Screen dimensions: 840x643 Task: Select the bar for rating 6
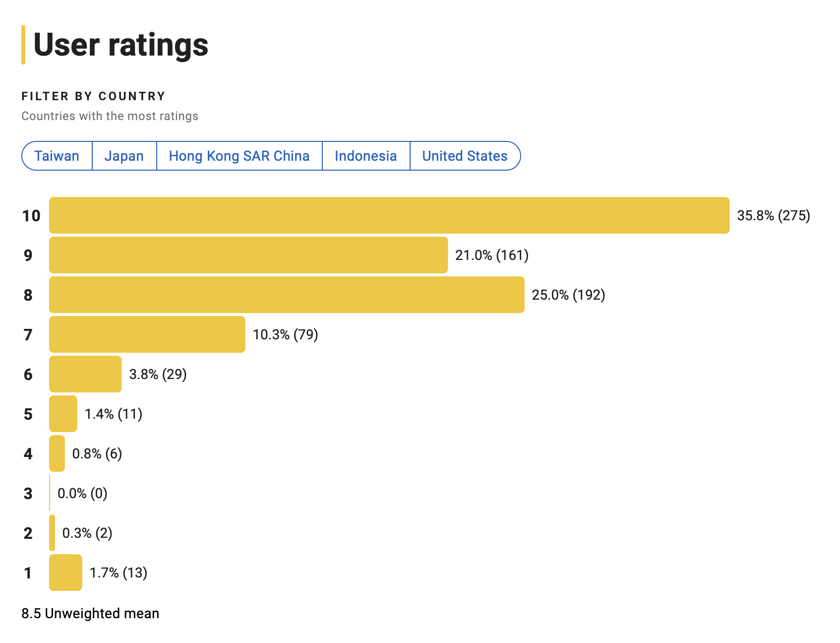click(84, 374)
